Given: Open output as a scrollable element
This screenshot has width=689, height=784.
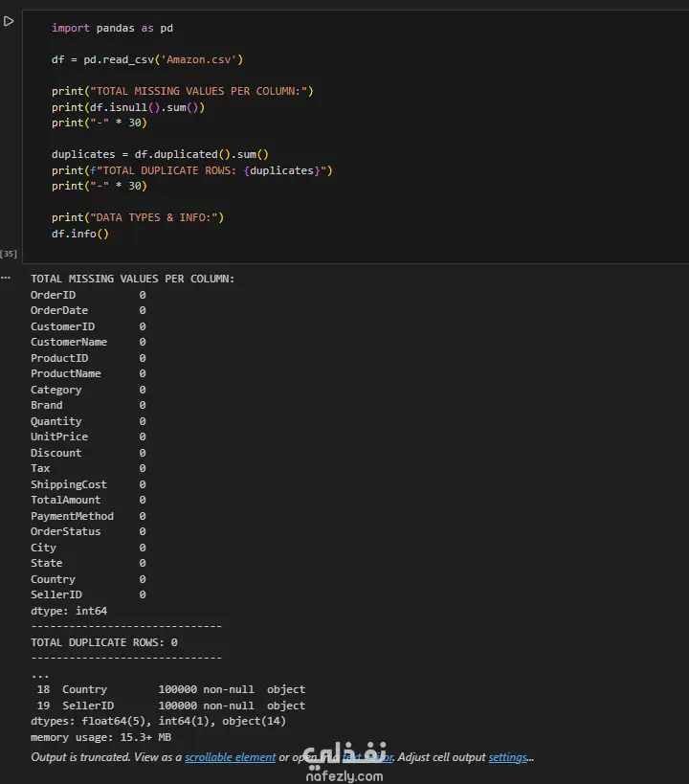Looking at the screenshot, I should [230, 757].
